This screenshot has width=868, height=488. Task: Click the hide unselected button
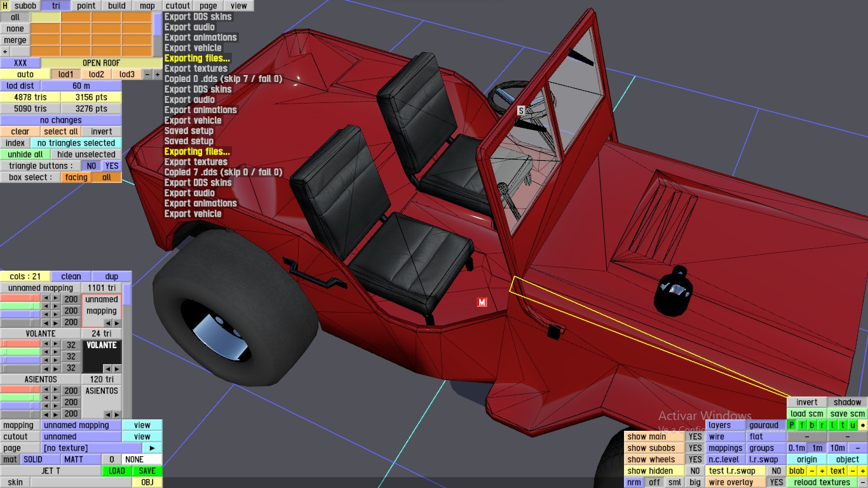click(86, 154)
